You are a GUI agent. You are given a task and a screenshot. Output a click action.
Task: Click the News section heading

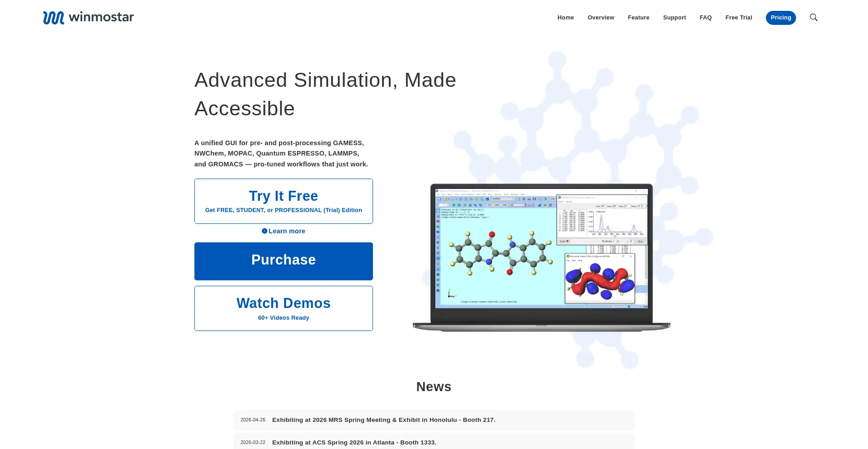click(434, 387)
